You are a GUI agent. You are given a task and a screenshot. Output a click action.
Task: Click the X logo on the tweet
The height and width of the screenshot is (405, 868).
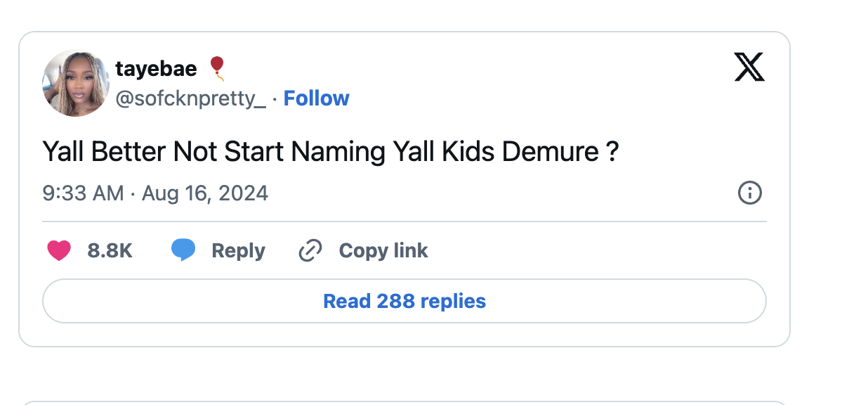coord(749,67)
